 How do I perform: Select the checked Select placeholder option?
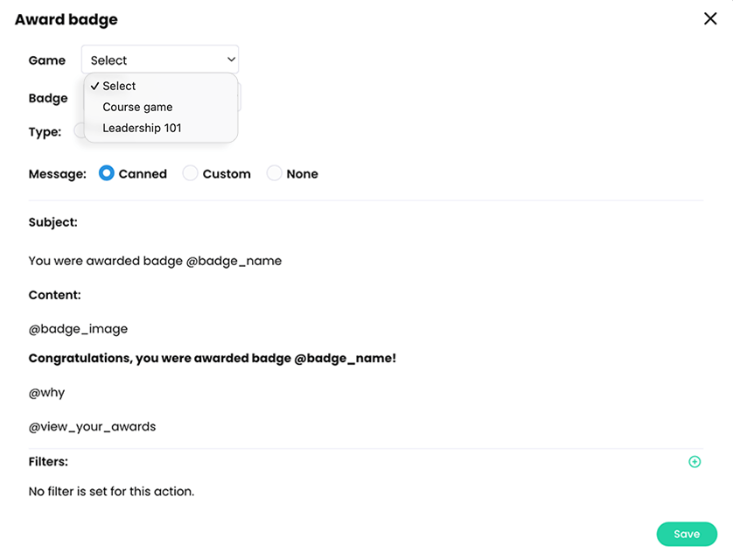119,86
